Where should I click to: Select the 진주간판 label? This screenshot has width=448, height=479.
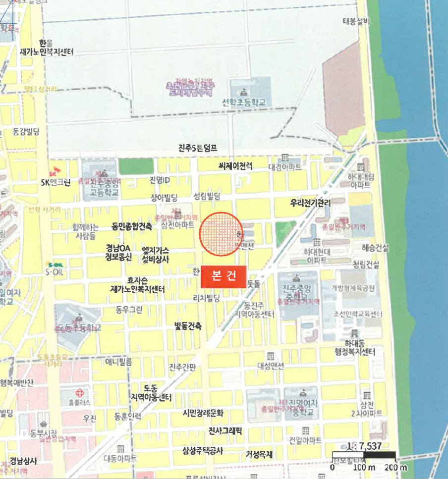[182, 367]
